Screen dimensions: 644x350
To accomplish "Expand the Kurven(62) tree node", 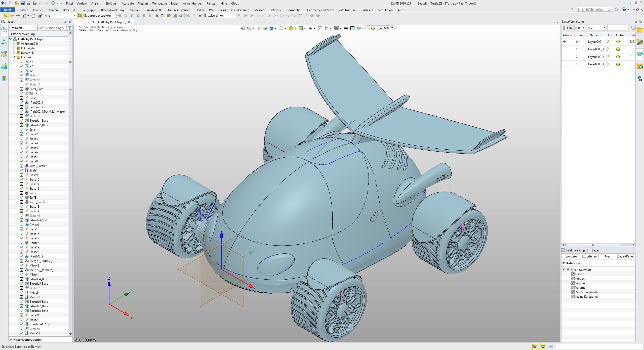I will click(14, 53).
